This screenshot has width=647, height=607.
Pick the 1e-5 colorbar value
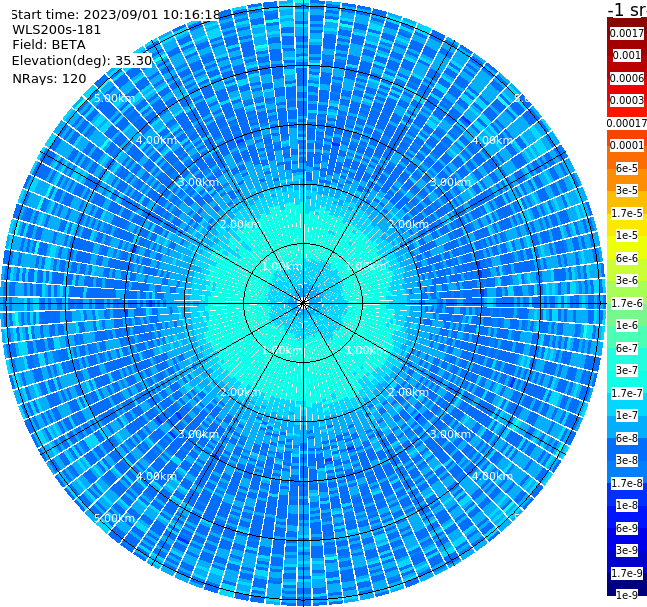(x=627, y=235)
